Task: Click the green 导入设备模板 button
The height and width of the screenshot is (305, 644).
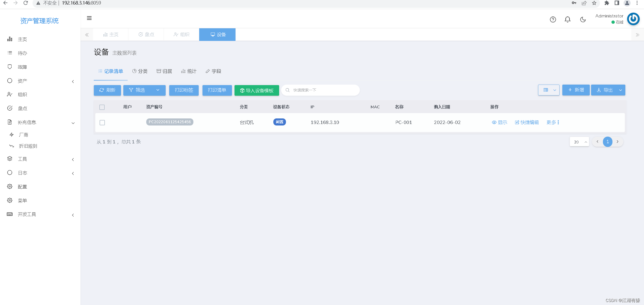Action: coord(256,90)
